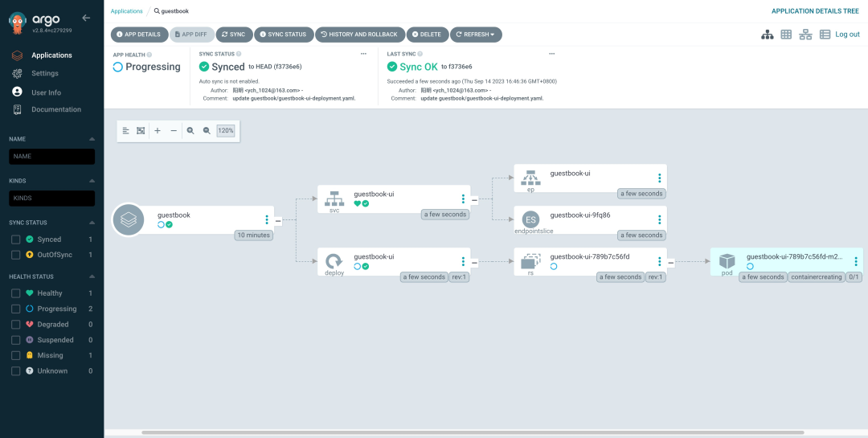Click the App Health help icon
The height and width of the screenshot is (438, 868).
coord(149,55)
